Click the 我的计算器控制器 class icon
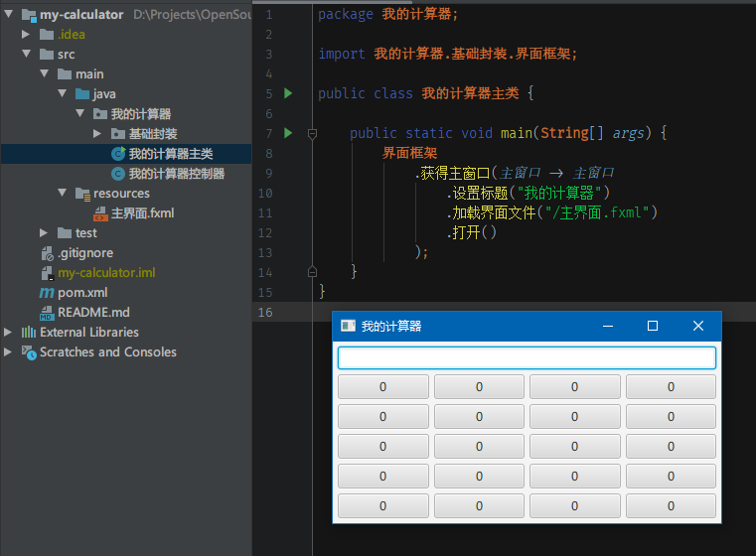Viewport: 756px width, 556px height. (x=117, y=174)
